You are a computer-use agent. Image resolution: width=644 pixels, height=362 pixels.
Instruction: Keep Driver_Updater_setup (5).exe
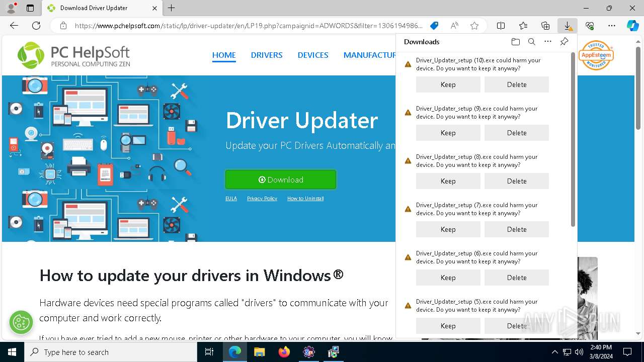(x=448, y=326)
